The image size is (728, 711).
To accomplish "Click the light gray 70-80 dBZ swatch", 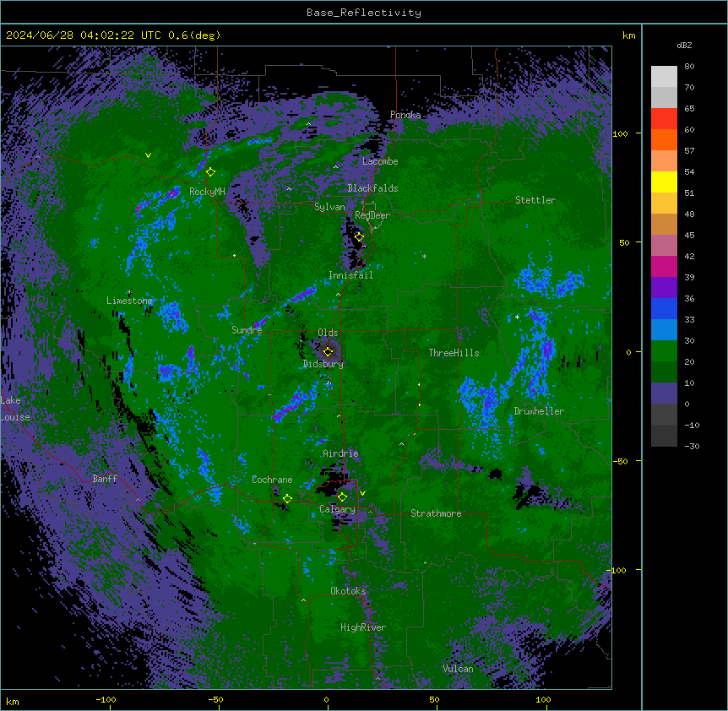I will coord(664,77).
